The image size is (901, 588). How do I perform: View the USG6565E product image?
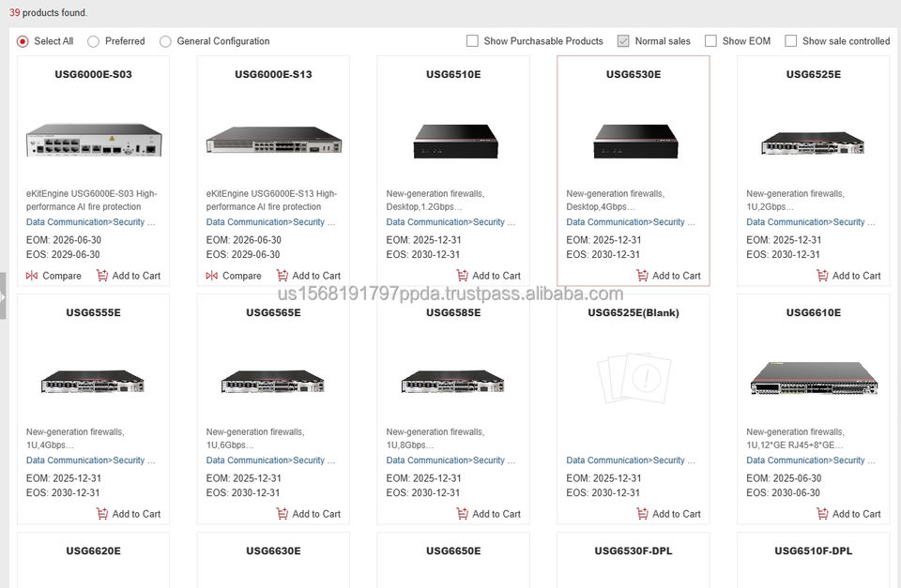tap(273, 382)
